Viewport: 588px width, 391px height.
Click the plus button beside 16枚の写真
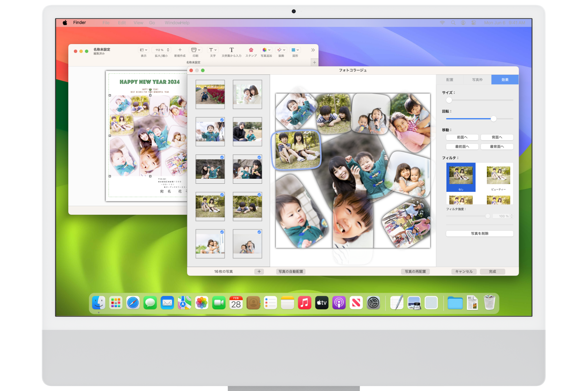(259, 272)
